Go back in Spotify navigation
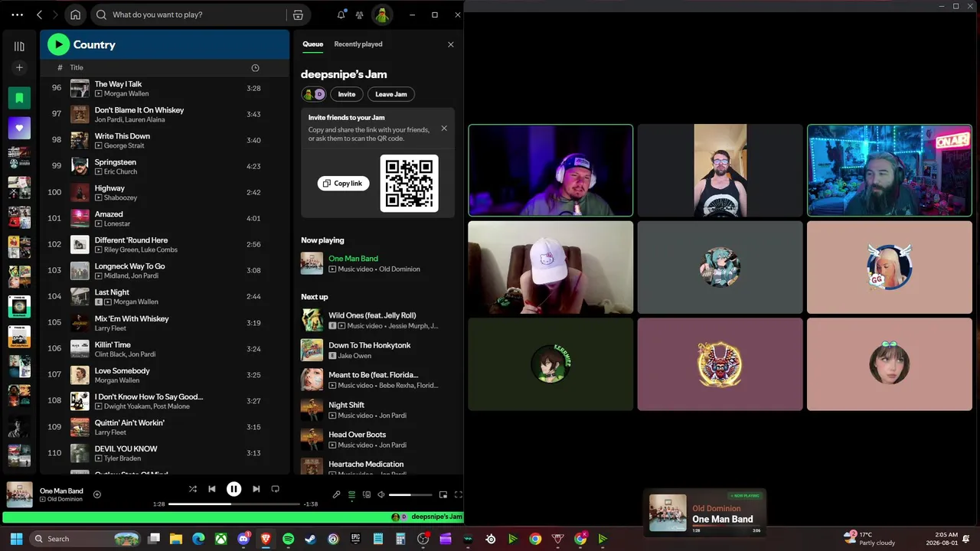The width and height of the screenshot is (980, 551). tap(39, 15)
